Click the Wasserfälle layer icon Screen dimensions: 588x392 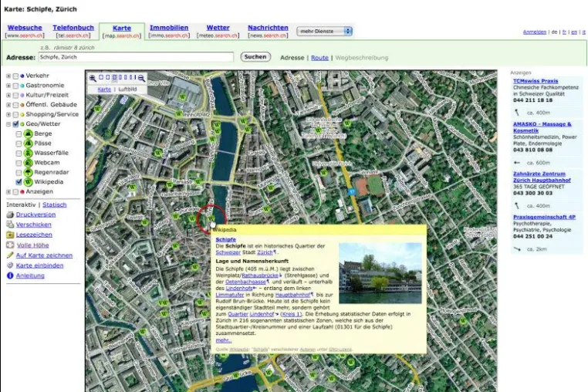click(x=28, y=153)
